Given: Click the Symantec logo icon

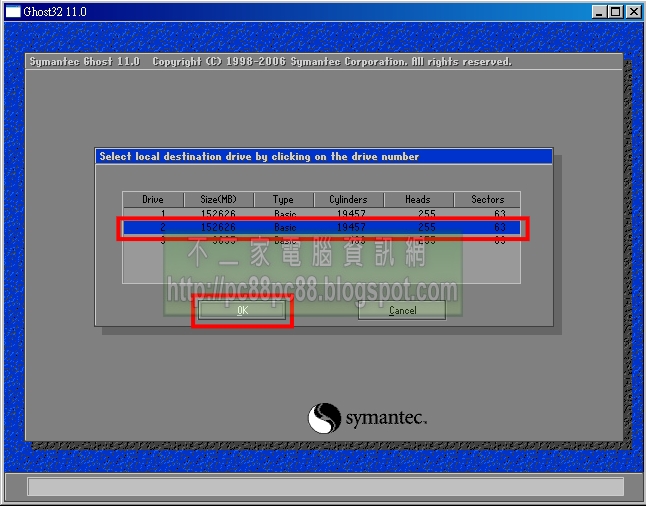Looking at the screenshot, I should [325, 418].
